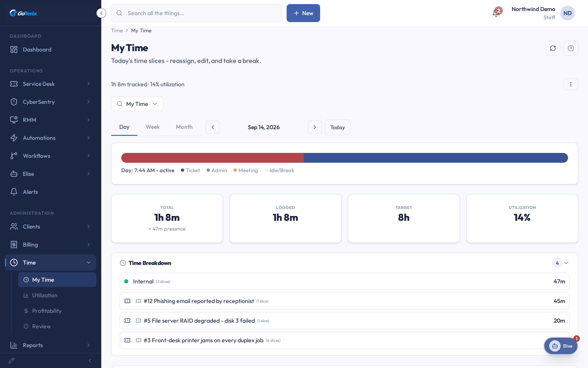Open the help question-mark icon

tap(570, 48)
